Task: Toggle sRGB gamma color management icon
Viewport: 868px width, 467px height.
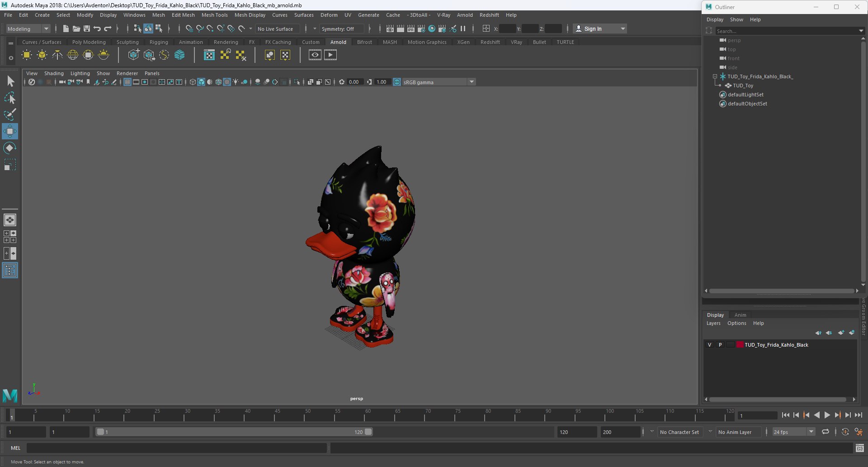Action: pyautogui.click(x=397, y=82)
